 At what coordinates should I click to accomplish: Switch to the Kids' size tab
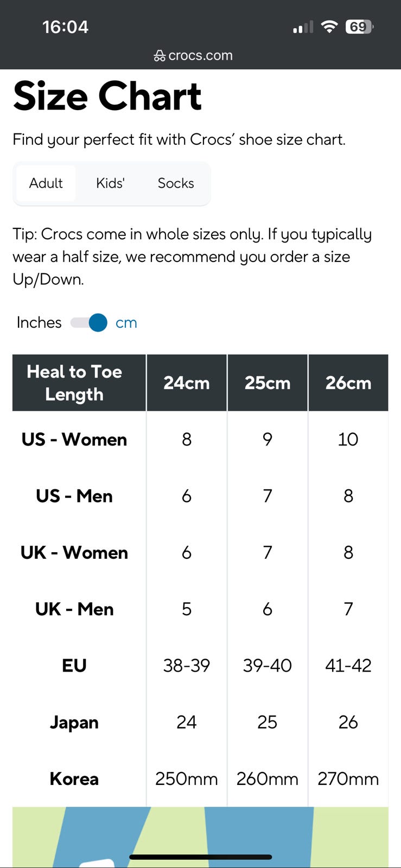coord(110,183)
